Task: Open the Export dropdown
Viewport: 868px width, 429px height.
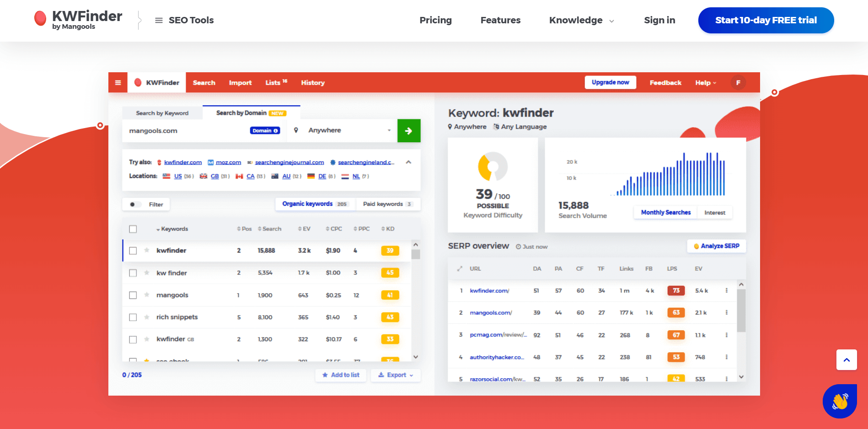Action: click(x=396, y=375)
